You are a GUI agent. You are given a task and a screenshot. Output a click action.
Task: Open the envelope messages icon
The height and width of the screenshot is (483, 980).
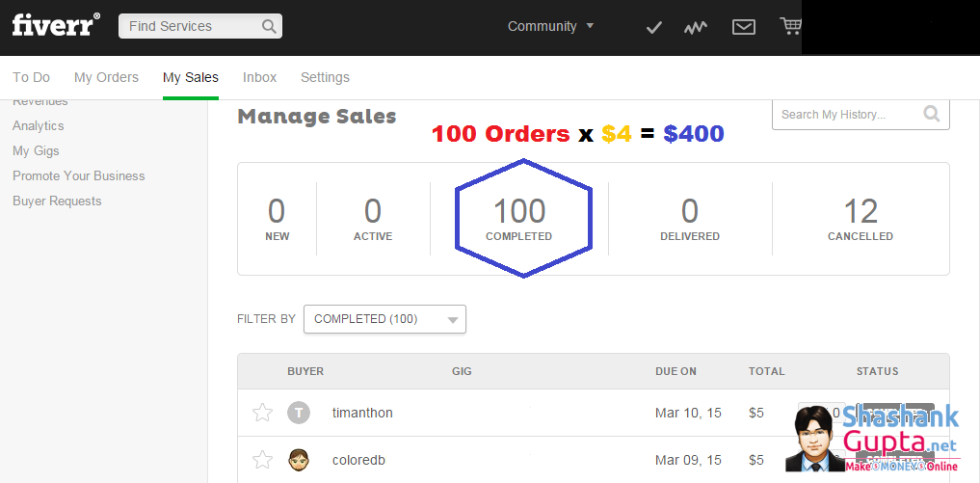tap(744, 27)
